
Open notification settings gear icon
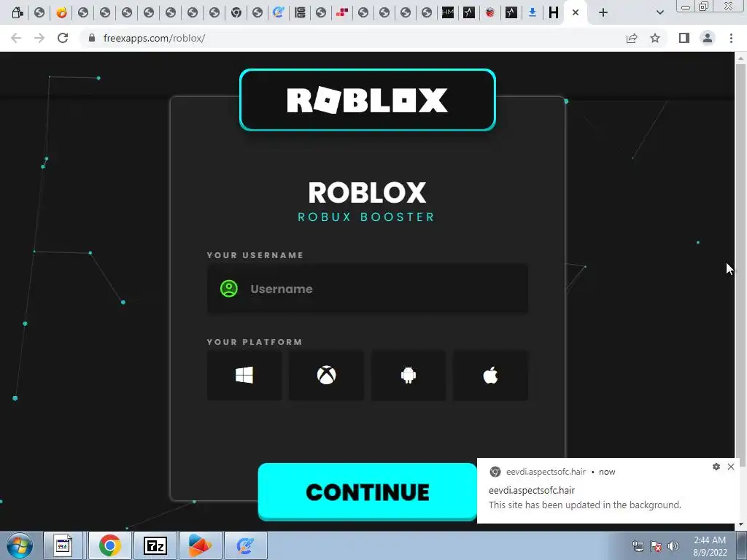point(716,467)
